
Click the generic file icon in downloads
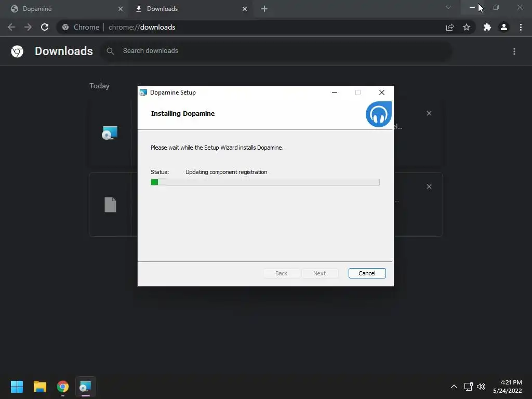[x=110, y=205]
